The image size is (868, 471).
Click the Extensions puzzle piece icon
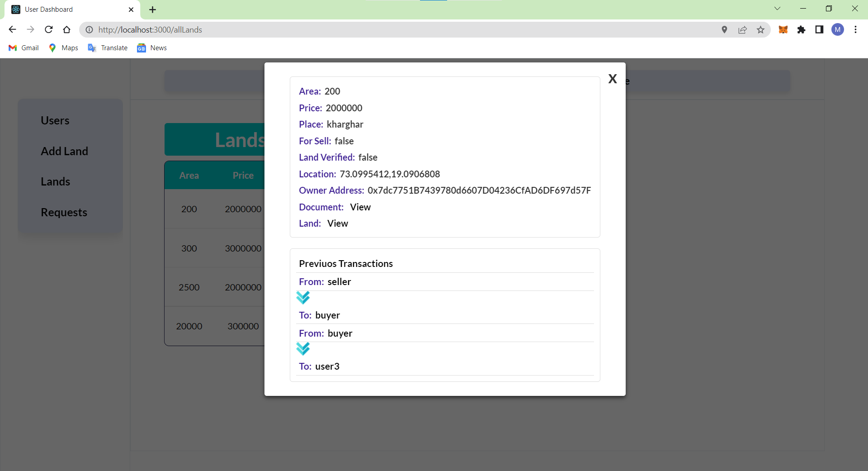802,29
